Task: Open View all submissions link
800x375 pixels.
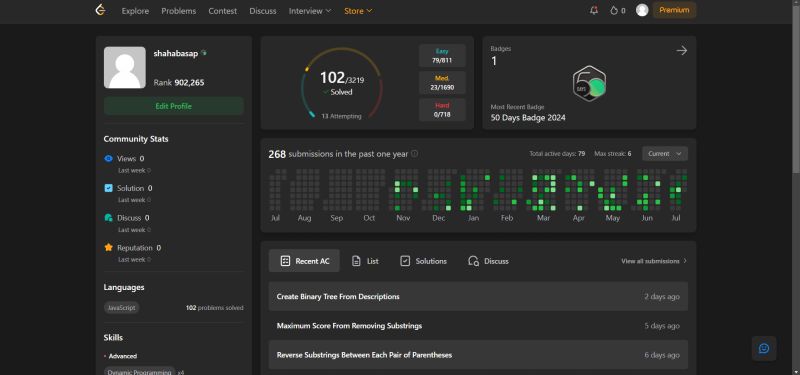Action: (654, 261)
